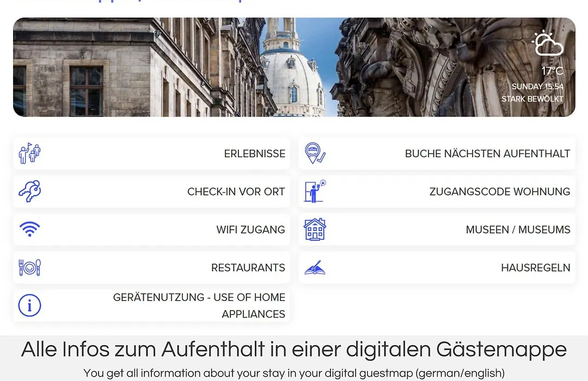Select BUCHE NÄCHSTEN AUFENTHALT
The height and width of the screenshot is (381, 588).
click(x=437, y=153)
